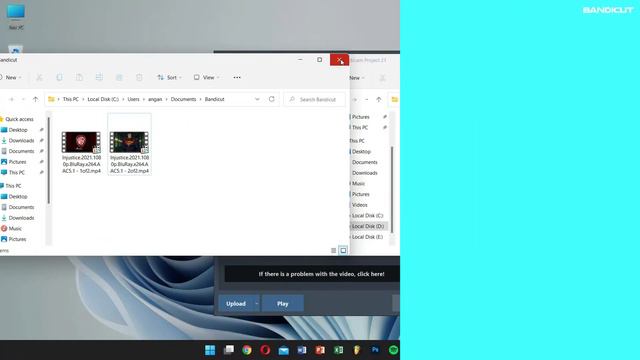Screen dimensions: 640x360
Task: Open the New dropdown in Bandicut window
Action: tap(11, 78)
